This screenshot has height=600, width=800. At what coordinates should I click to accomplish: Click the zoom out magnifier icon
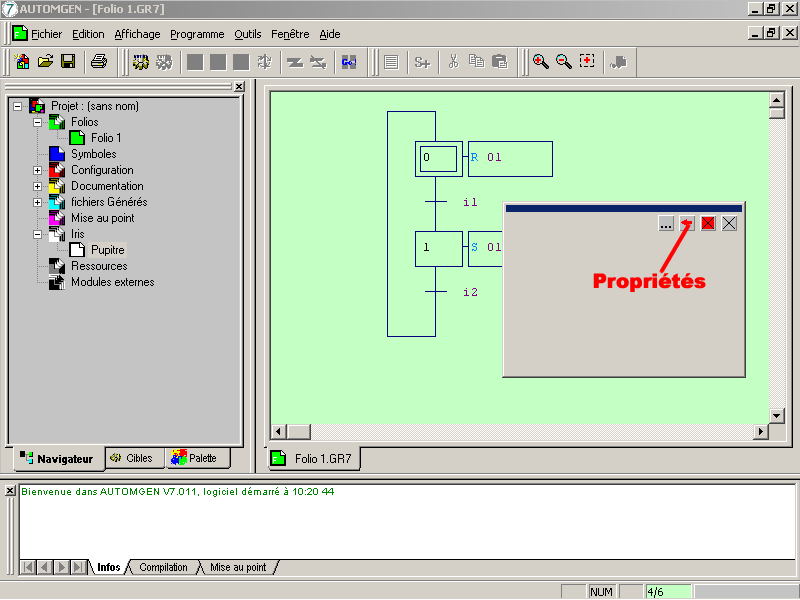pyautogui.click(x=563, y=62)
